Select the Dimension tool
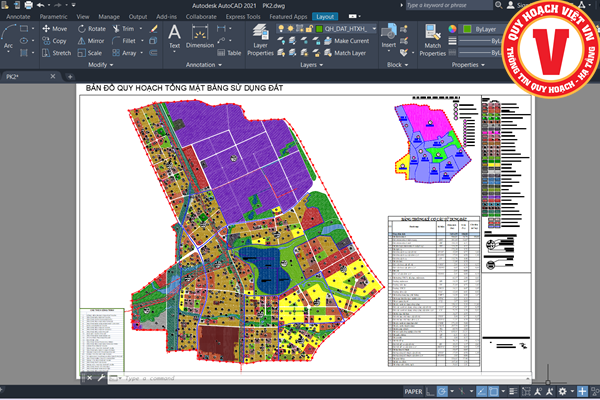600x400 pixels. [x=200, y=36]
